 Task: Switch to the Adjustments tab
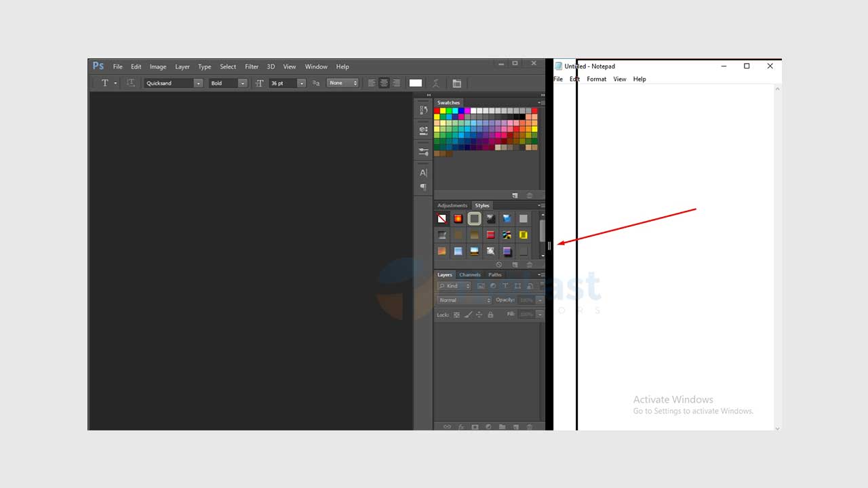(x=452, y=205)
